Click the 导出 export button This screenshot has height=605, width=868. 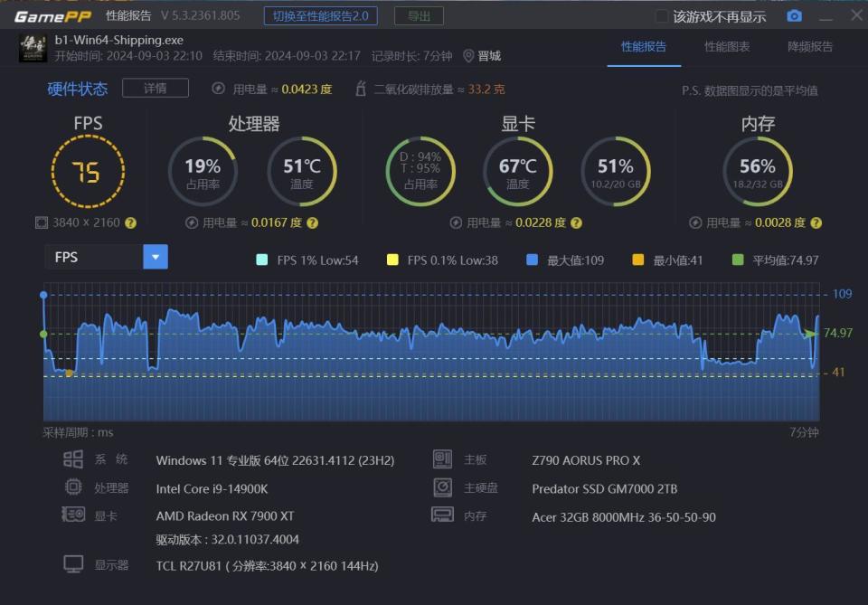(419, 16)
